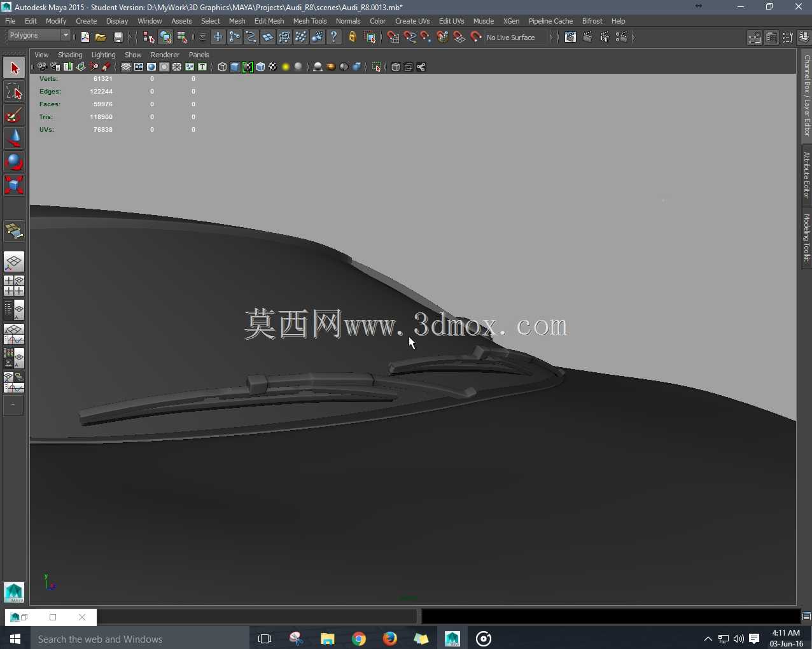Choose the Paint Selection tool

click(14, 115)
